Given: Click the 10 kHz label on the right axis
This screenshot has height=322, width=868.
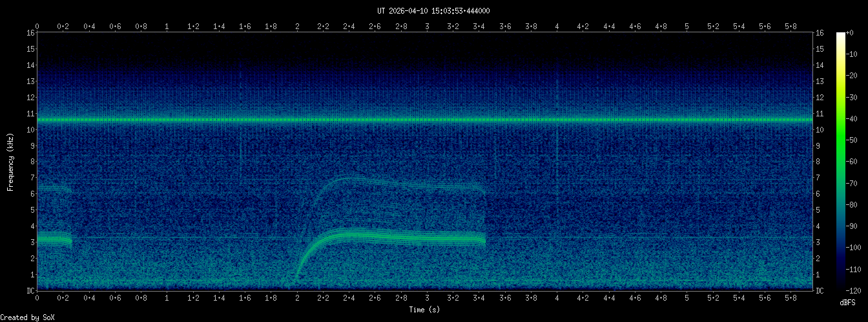Looking at the screenshot, I should click(x=820, y=129).
